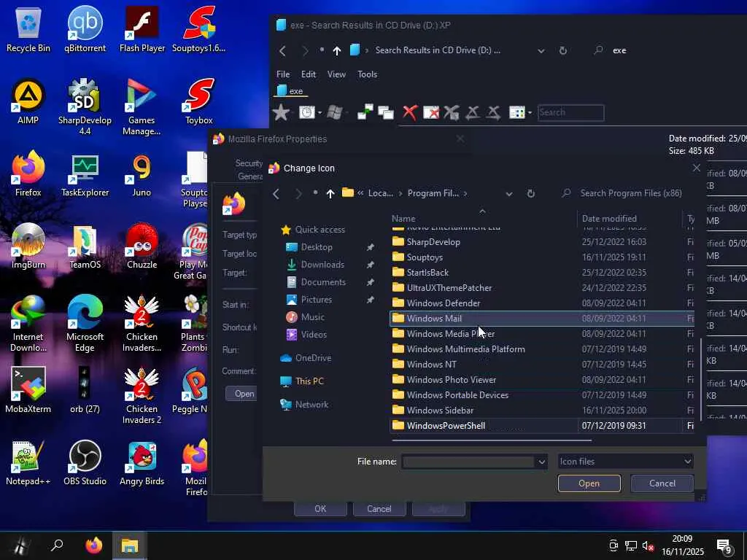Select the Chuzzle game icon
The image size is (747, 560).
[142, 246]
